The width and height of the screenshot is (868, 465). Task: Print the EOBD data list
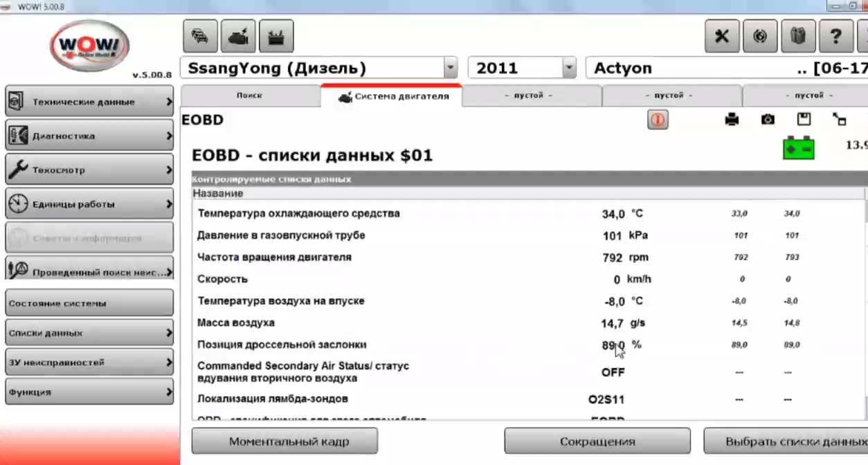tap(732, 120)
